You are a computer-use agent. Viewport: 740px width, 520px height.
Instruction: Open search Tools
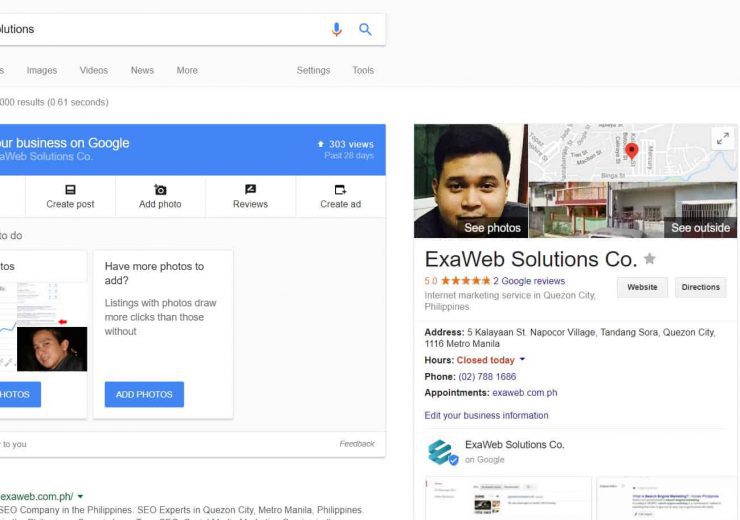click(x=363, y=70)
